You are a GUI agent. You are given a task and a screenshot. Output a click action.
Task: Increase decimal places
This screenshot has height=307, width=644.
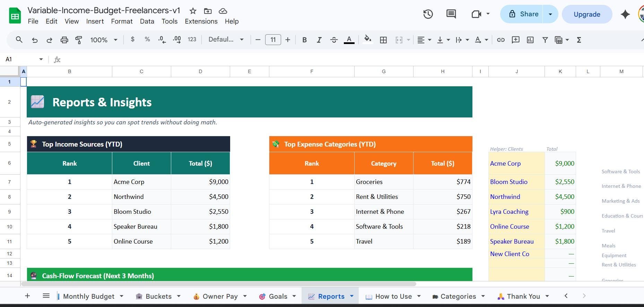coord(177,40)
